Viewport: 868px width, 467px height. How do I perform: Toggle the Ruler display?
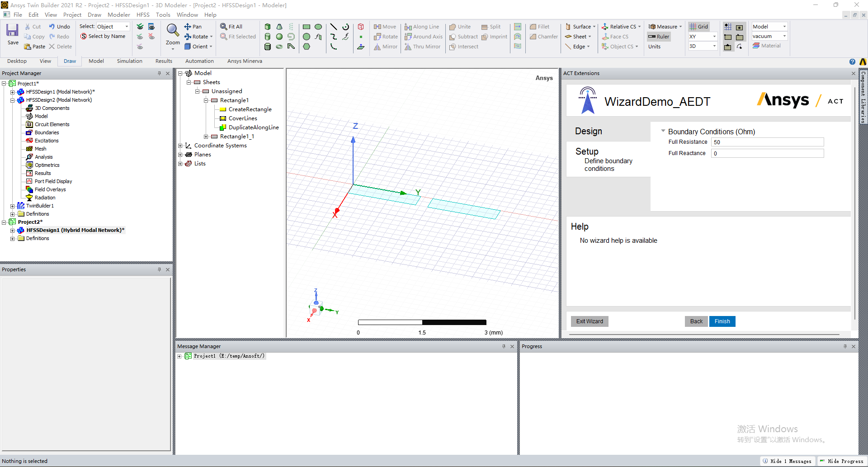659,37
